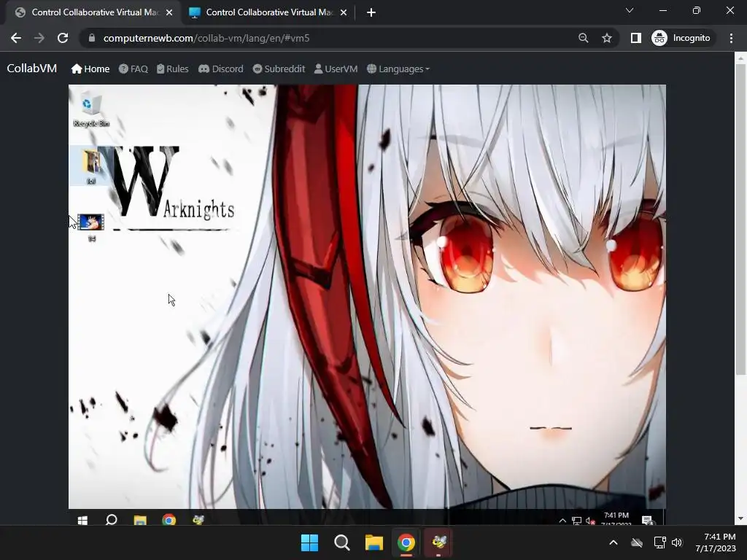This screenshot has width=747, height=560.
Task: Open the FAQ page link
Action: pos(133,69)
